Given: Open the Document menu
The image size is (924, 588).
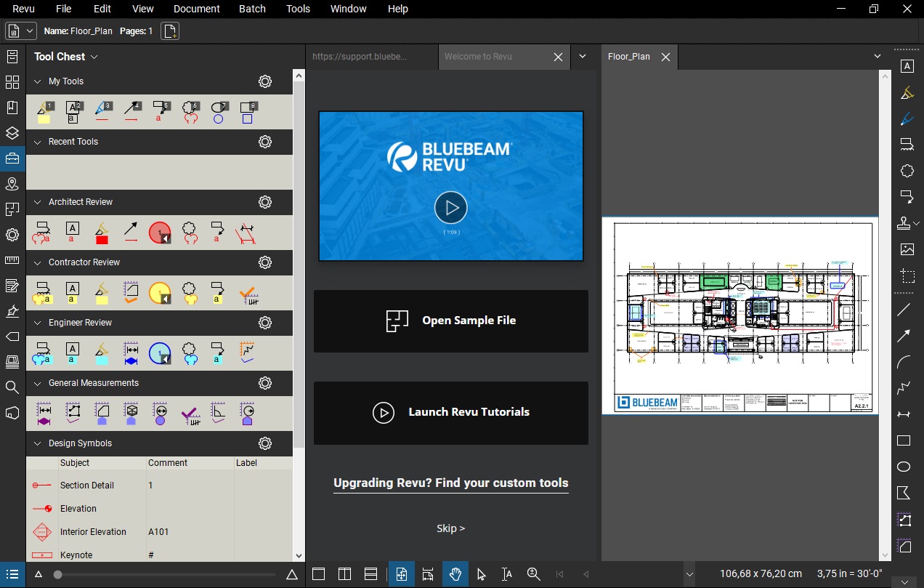Looking at the screenshot, I should pos(196,9).
